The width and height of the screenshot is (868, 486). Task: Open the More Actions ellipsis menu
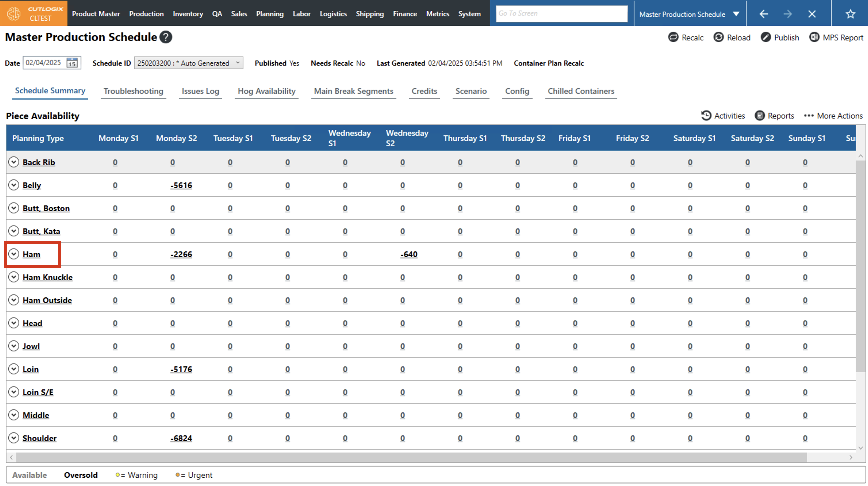point(809,116)
